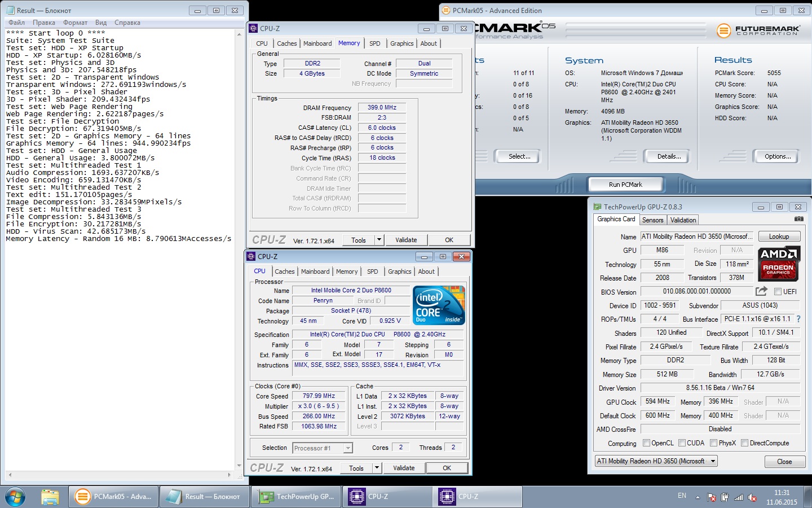
Task: Click the tray network signal icon
Action: click(x=739, y=497)
